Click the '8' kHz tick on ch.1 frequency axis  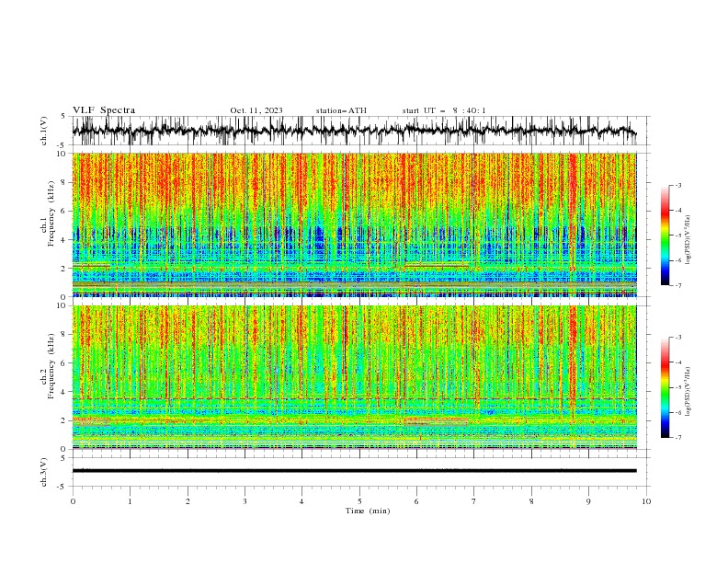pyautogui.click(x=64, y=182)
